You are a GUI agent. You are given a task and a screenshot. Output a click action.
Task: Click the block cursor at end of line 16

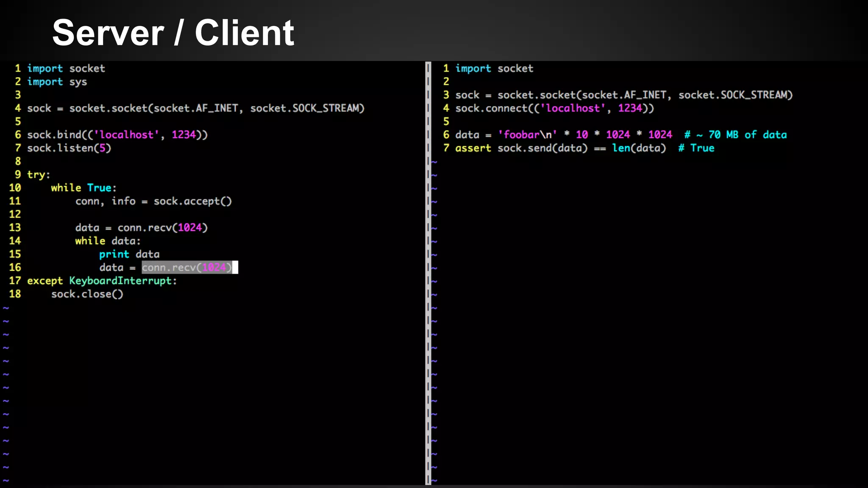(x=235, y=267)
